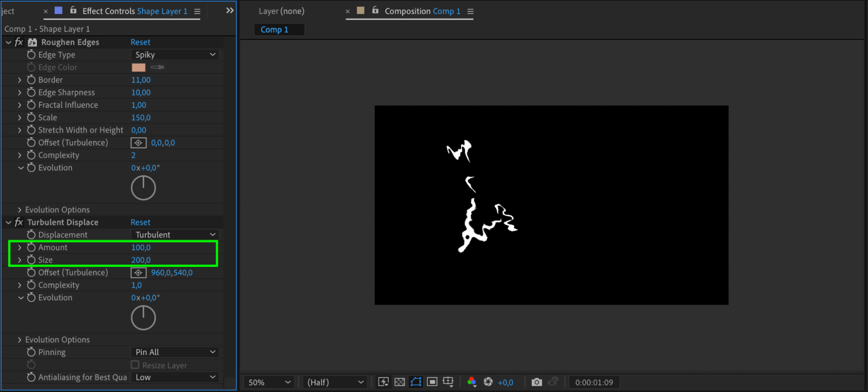
Task: Click the Show Channel color icon
Action: pyautogui.click(x=472, y=382)
